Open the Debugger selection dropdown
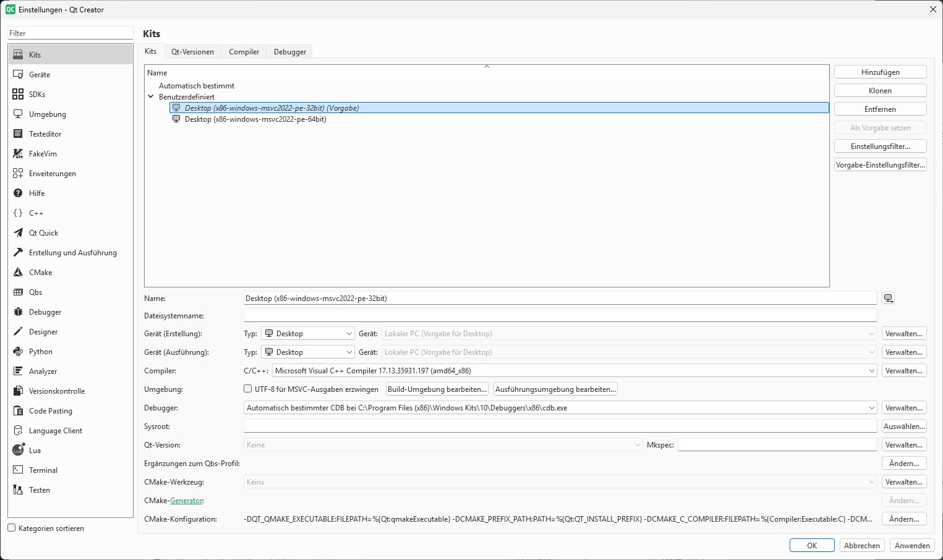This screenshot has width=943, height=560. pyautogui.click(x=560, y=408)
